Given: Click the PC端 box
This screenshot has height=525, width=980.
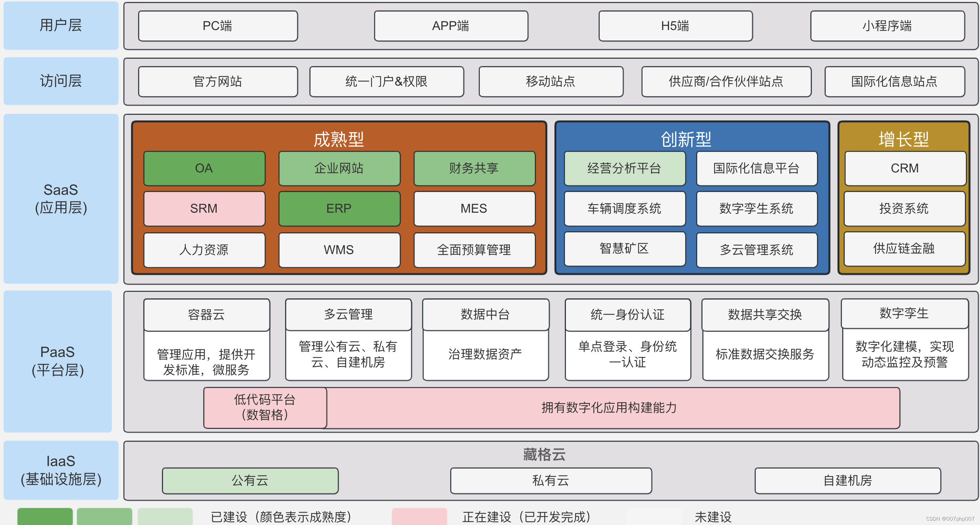Looking at the screenshot, I should [x=218, y=26].
